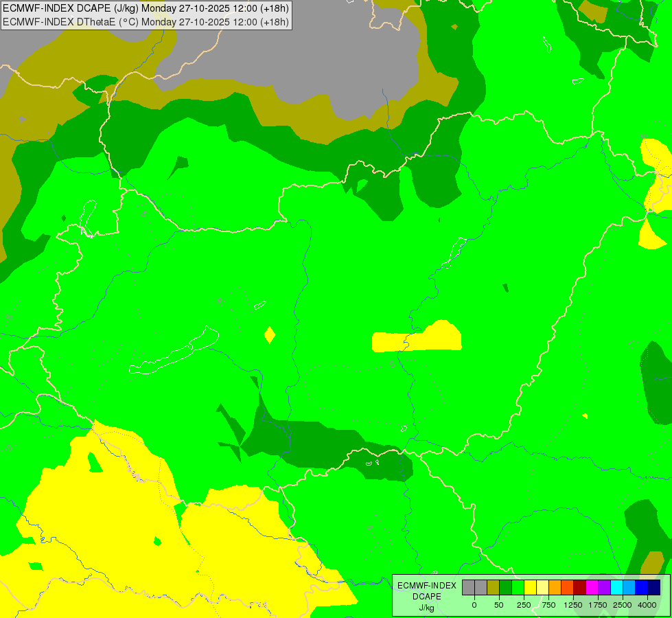Click the DCAPE title line in the header
The image size is (672, 618).
(x=146, y=8)
